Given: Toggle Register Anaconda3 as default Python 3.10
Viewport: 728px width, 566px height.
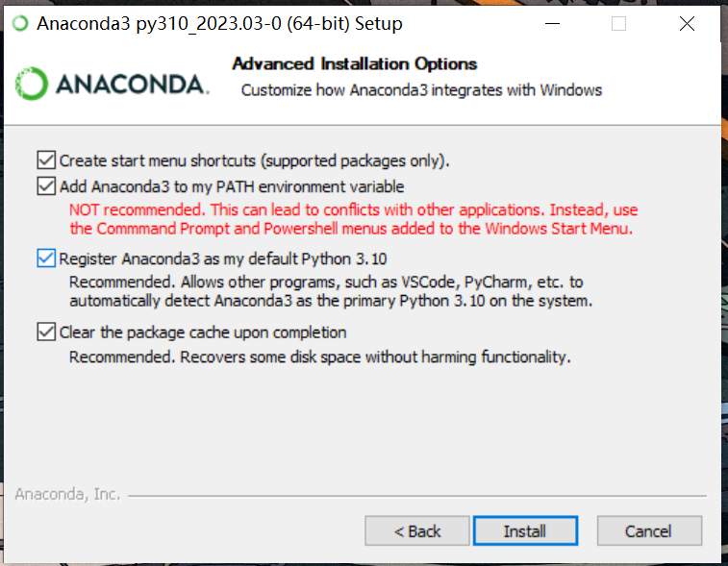Looking at the screenshot, I should point(46,258).
